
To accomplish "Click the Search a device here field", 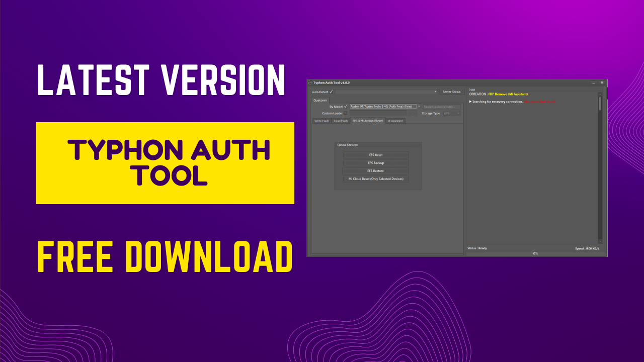I will click(441, 107).
